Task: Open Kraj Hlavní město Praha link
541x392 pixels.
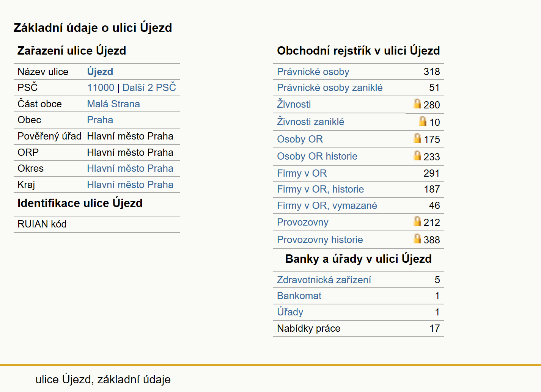Action: pyautogui.click(x=130, y=185)
